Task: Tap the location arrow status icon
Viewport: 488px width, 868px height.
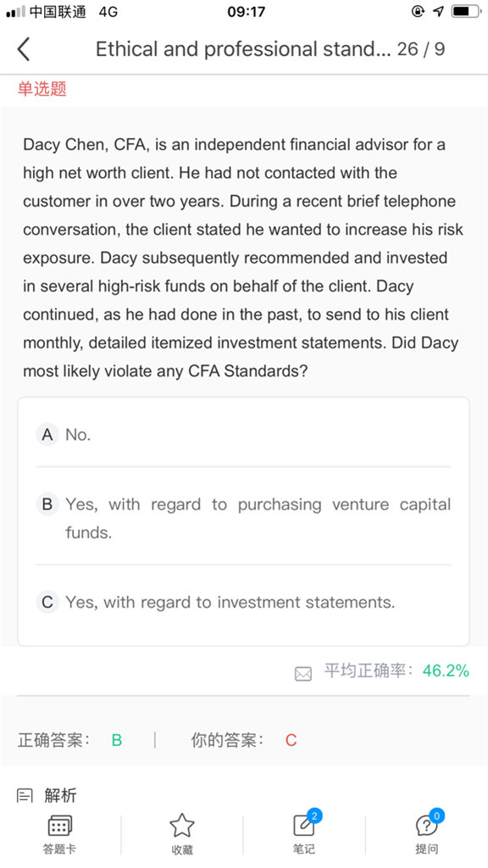Action: [x=438, y=11]
